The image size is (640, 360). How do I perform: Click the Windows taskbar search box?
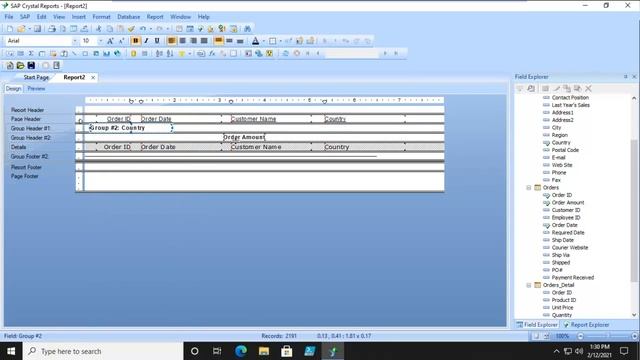(x=103, y=351)
